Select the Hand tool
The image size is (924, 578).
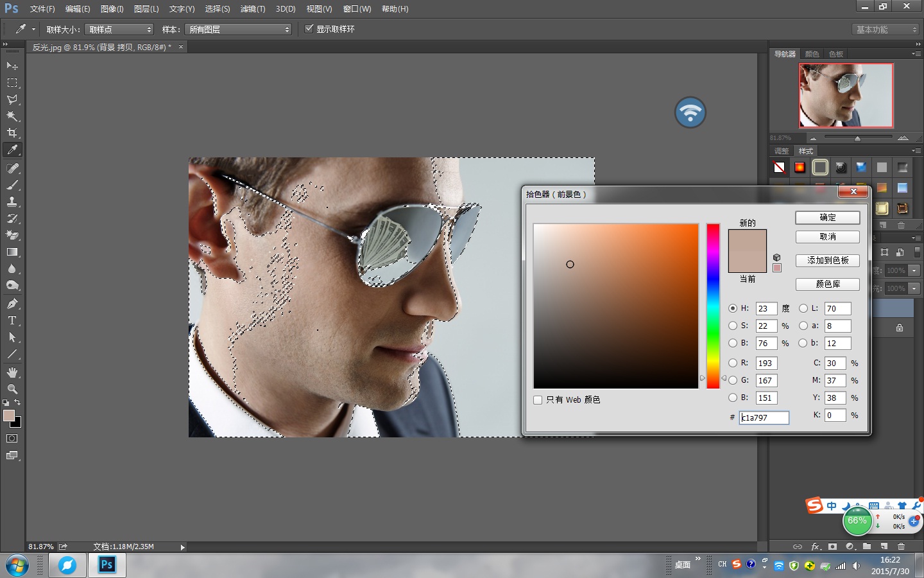click(12, 372)
